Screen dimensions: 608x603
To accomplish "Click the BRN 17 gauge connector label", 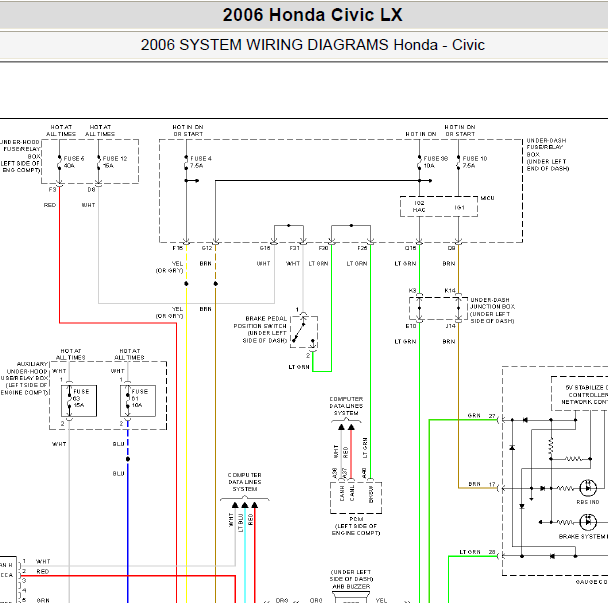I will (x=482, y=484).
